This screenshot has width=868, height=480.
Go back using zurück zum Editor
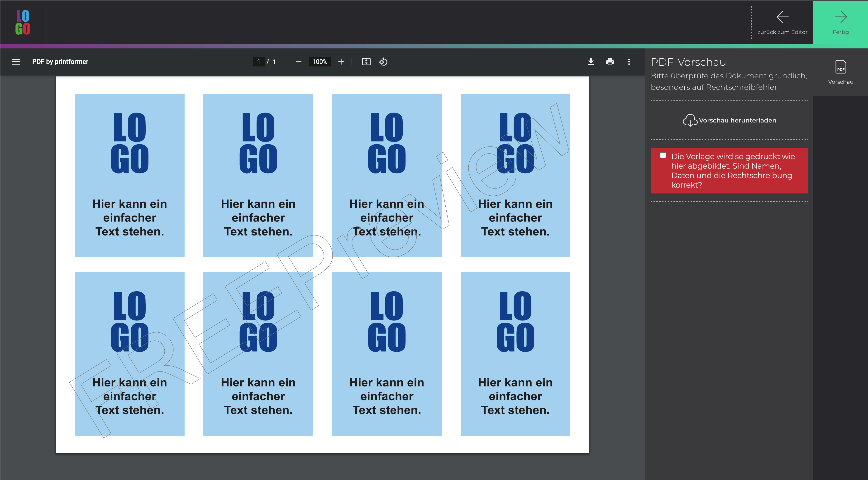point(782,22)
